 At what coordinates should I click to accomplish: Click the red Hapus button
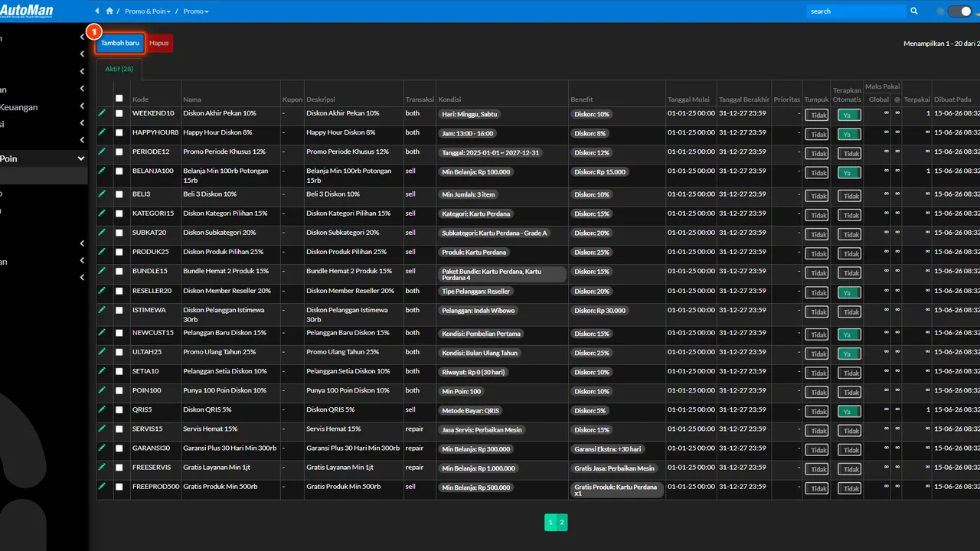tap(159, 44)
